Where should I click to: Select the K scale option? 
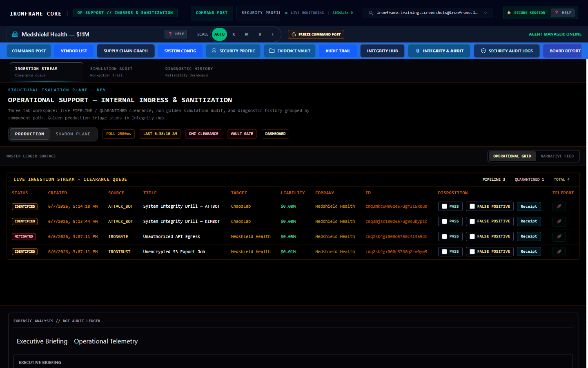[234, 34]
